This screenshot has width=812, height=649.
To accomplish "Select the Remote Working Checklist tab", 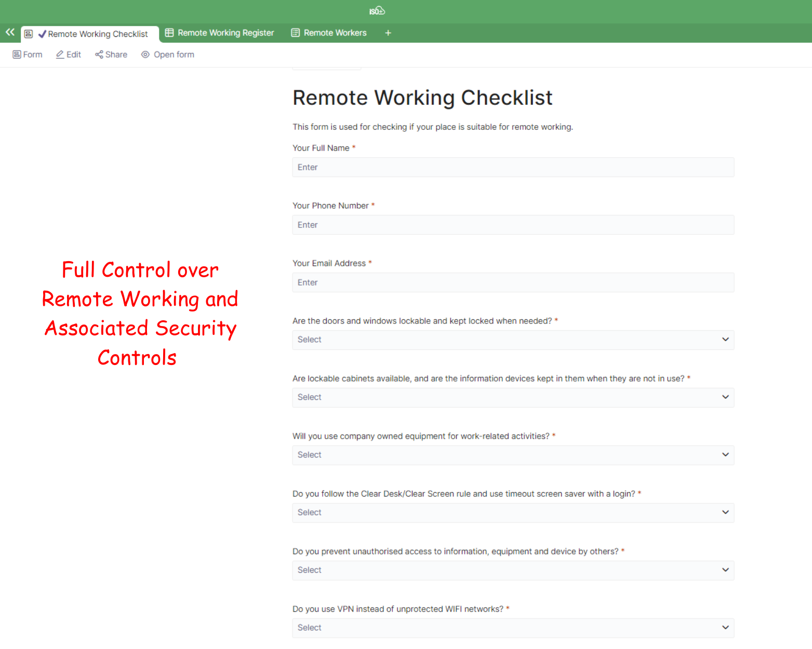I will 97,34.
